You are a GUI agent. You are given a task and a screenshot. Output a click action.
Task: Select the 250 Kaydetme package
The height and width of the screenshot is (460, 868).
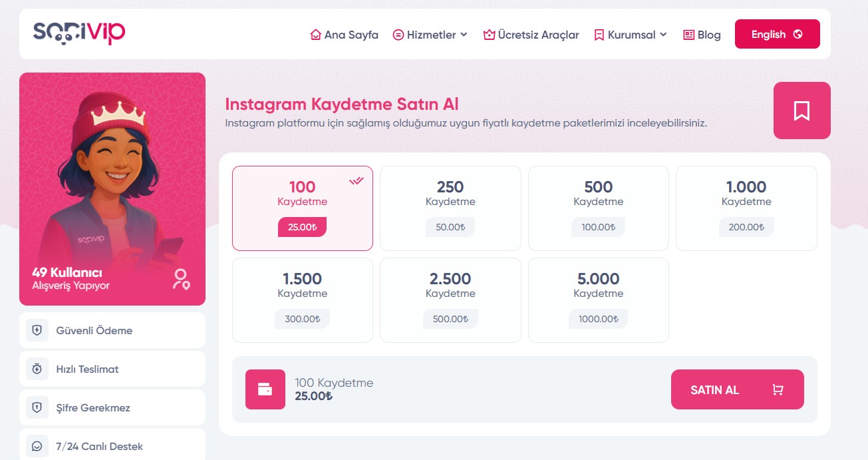(450, 208)
